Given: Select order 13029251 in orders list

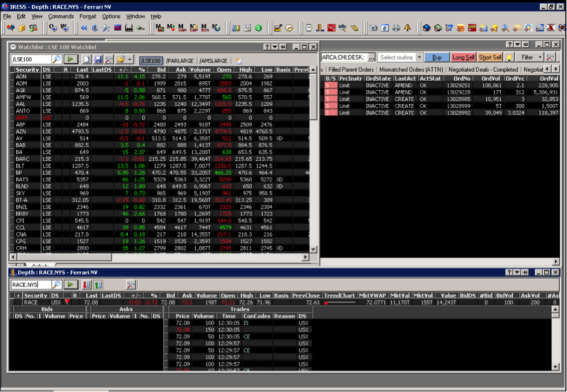Looking at the screenshot, I should pyautogui.click(x=441, y=86).
